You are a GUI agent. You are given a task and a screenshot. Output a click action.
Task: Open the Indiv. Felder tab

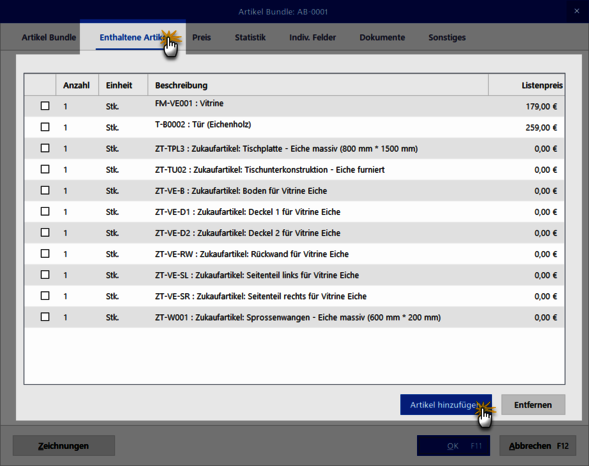pyautogui.click(x=313, y=38)
